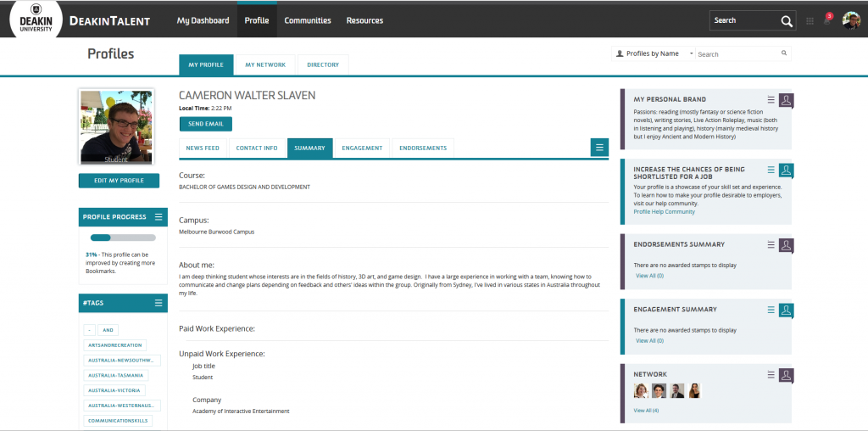
Task: Open the notifications bell icon
Action: click(826, 20)
